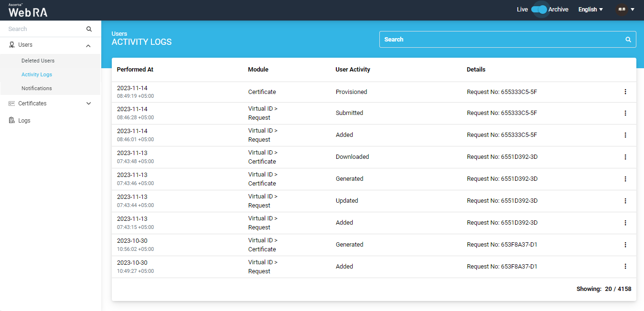Click the Logs clipboard icon in sidebar
Screen dimensions: 644x311
pyautogui.click(x=12, y=121)
